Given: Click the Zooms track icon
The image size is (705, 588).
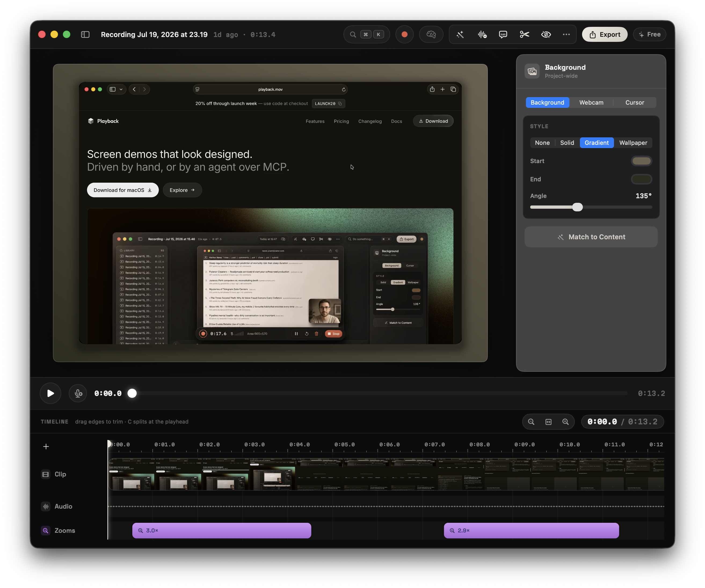Looking at the screenshot, I should 46,531.
